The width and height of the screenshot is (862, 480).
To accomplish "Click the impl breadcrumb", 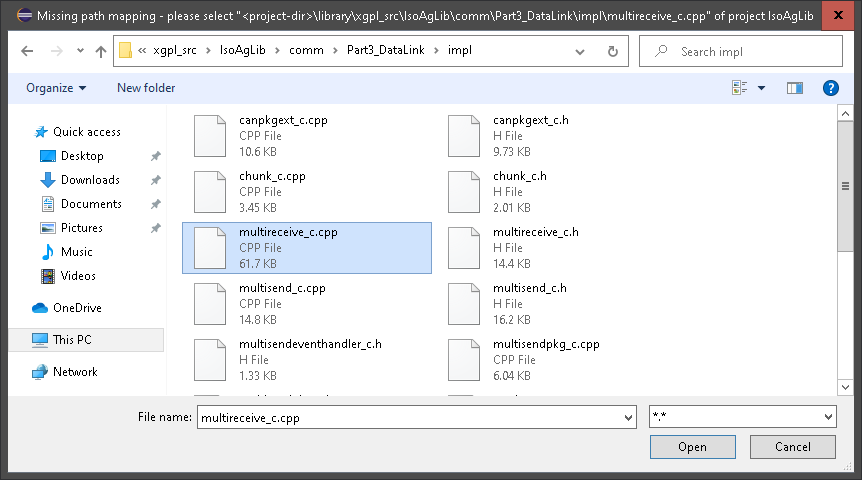I will point(460,51).
